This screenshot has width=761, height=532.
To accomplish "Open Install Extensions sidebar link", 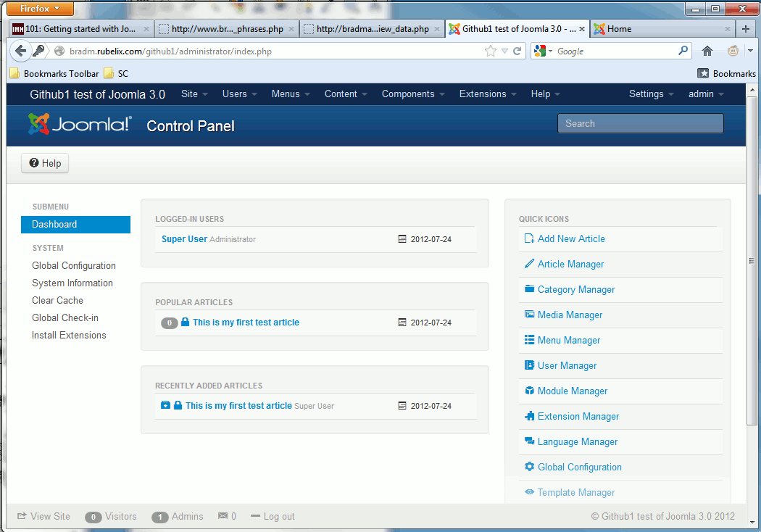I will 69,336.
